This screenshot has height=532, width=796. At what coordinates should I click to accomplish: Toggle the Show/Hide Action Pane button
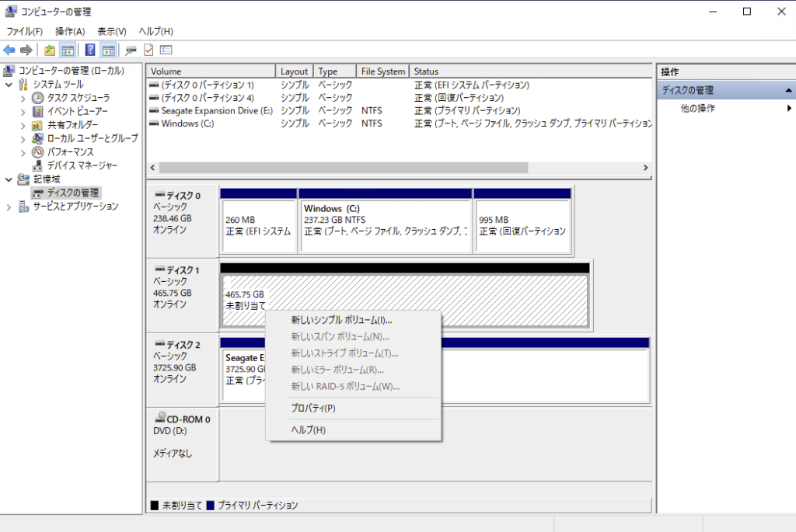pyautogui.click(x=109, y=50)
